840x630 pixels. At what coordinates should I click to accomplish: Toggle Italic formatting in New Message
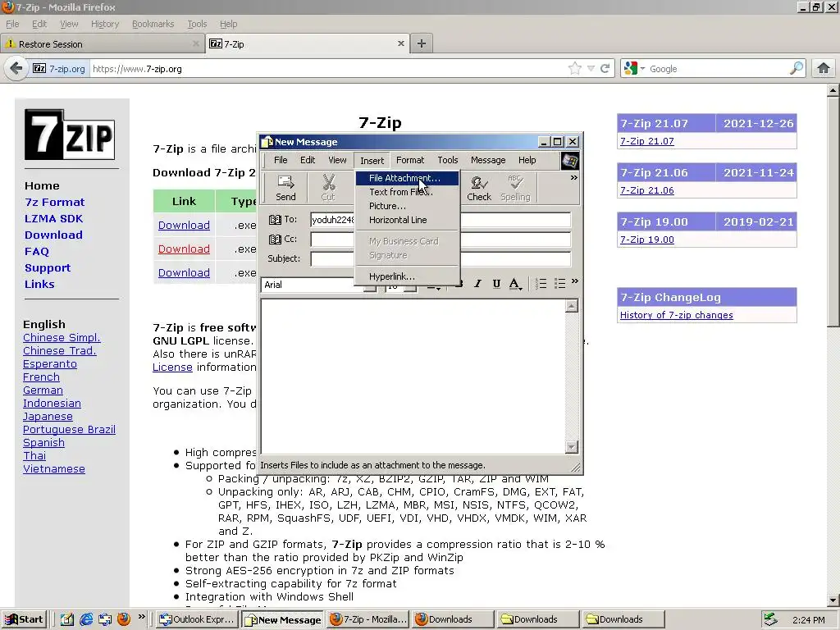coord(477,284)
